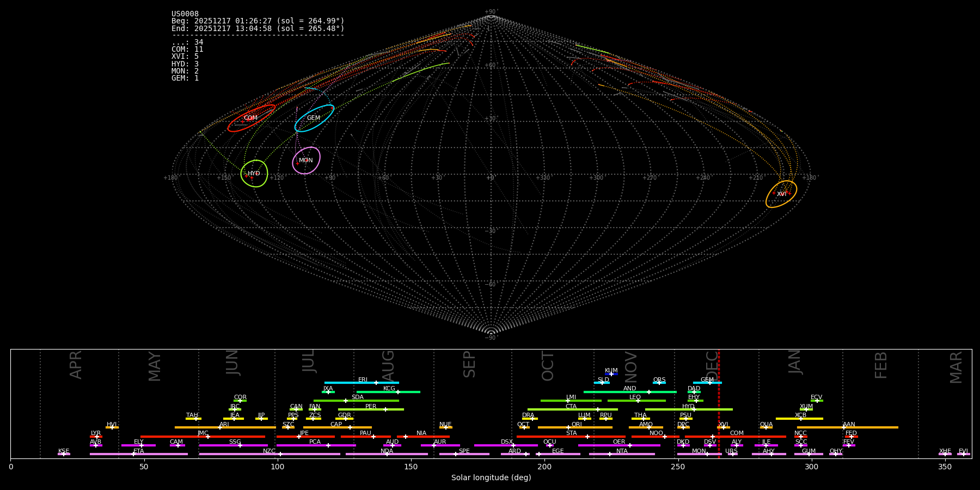Click the cyan GEM bar in the timeline

707,383
